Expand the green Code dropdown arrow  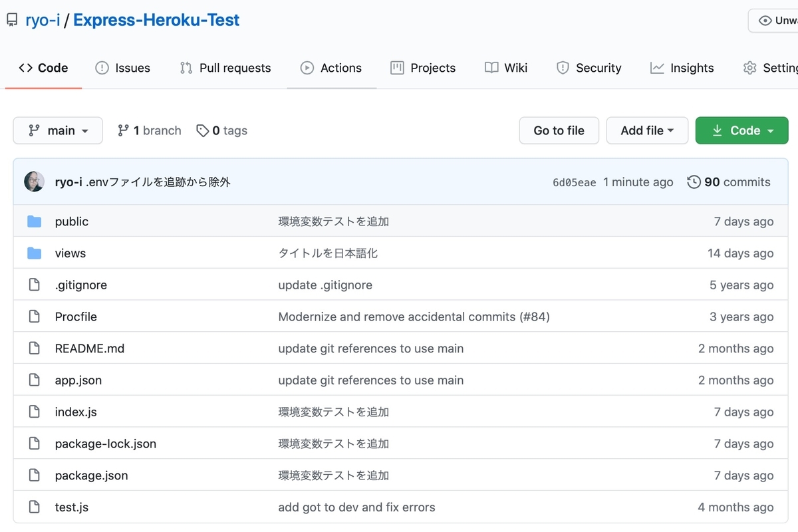coord(770,131)
